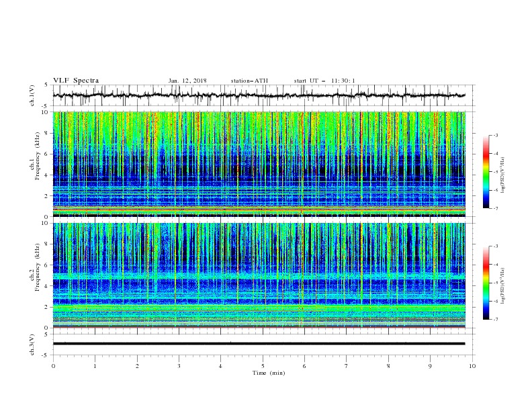Image resolution: width=532 pixels, height=411 pixels.
Task: Click the 'ch.1(V)' waveform axis label
Action: pyautogui.click(x=32, y=95)
